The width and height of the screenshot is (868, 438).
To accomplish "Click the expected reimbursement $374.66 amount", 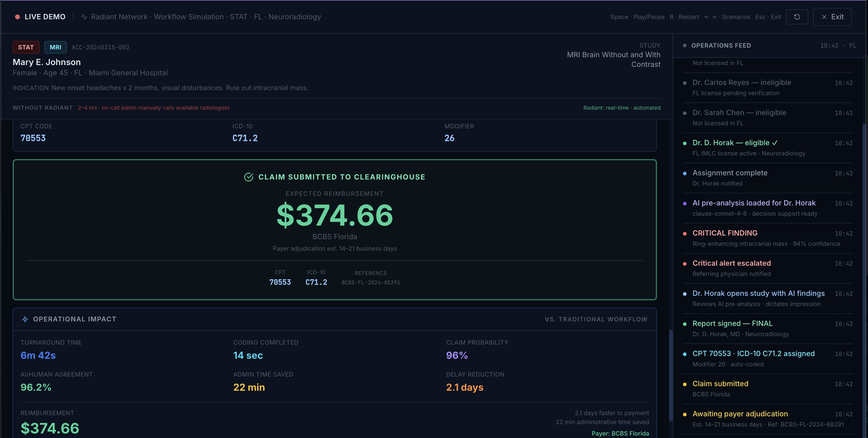I will pyautogui.click(x=335, y=215).
